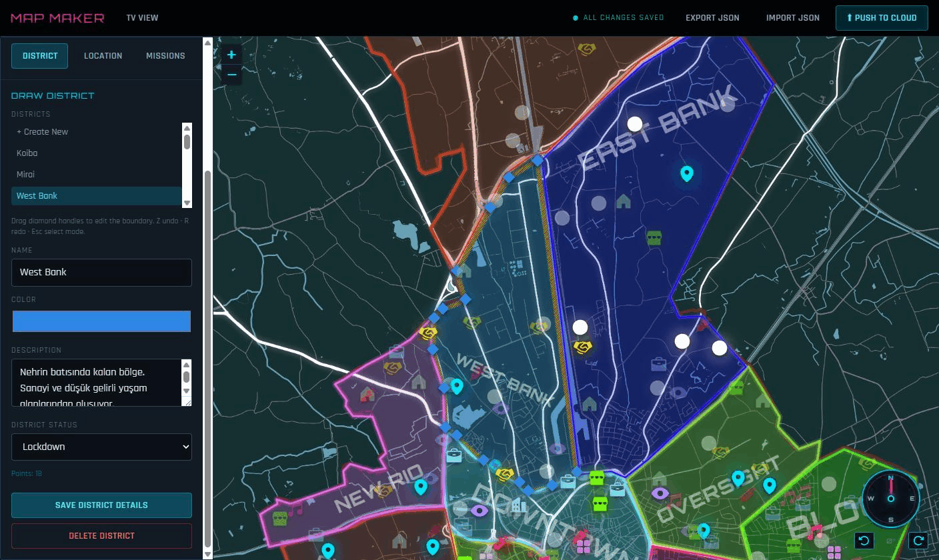Click the green shop icon above Downtown
939x560 pixels.
pos(597,477)
